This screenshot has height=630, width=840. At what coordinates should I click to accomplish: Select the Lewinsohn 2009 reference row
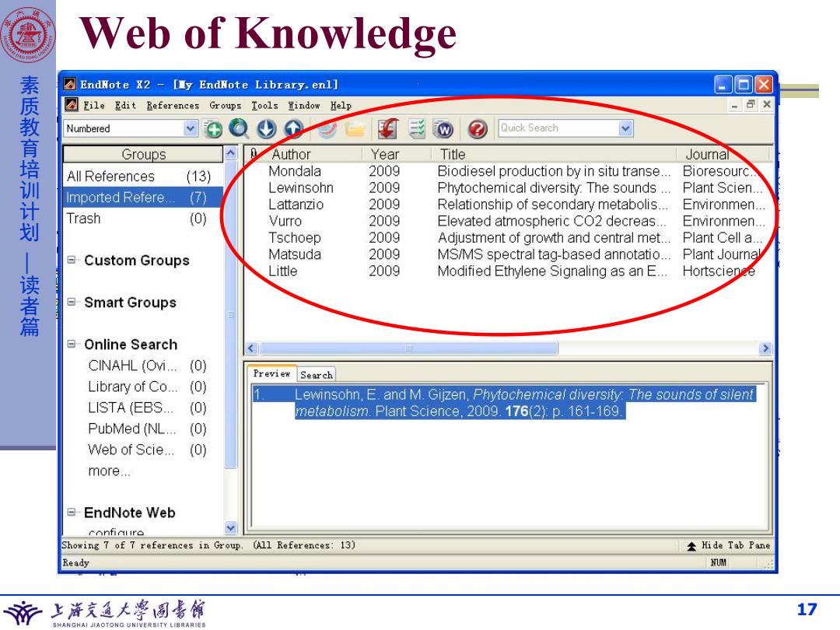(509, 187)
